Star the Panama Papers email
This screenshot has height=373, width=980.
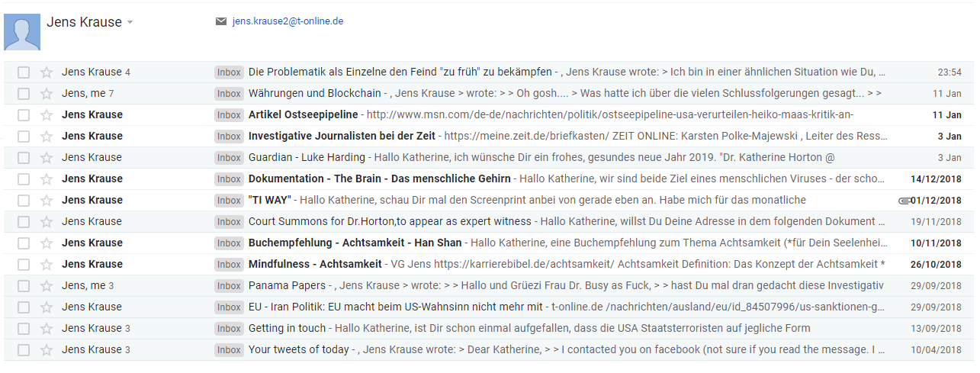pyautogui.click(x=47, y=286)
